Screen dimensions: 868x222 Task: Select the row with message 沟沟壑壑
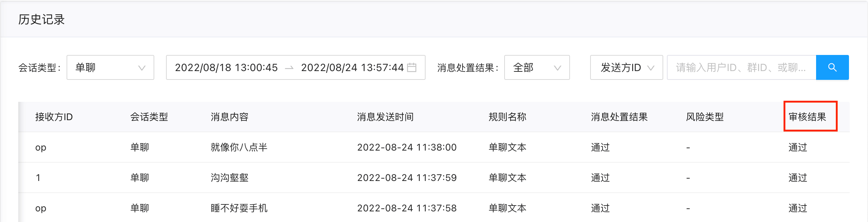coord(434,178)
